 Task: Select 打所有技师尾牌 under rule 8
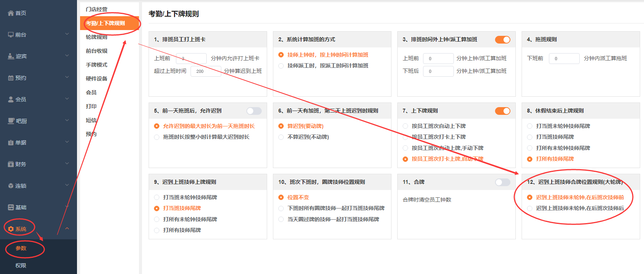[550, 159]
